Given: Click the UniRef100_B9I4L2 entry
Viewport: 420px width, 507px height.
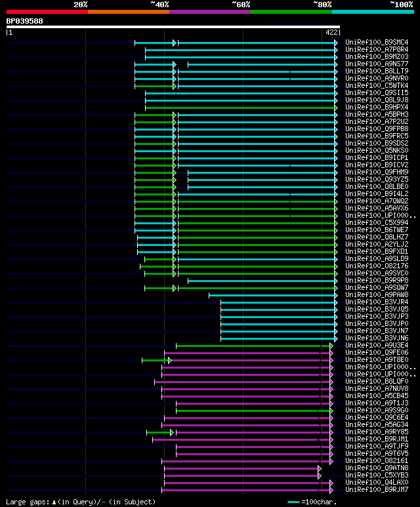Looking at the screenshot, I should click(x=377, y=193).
